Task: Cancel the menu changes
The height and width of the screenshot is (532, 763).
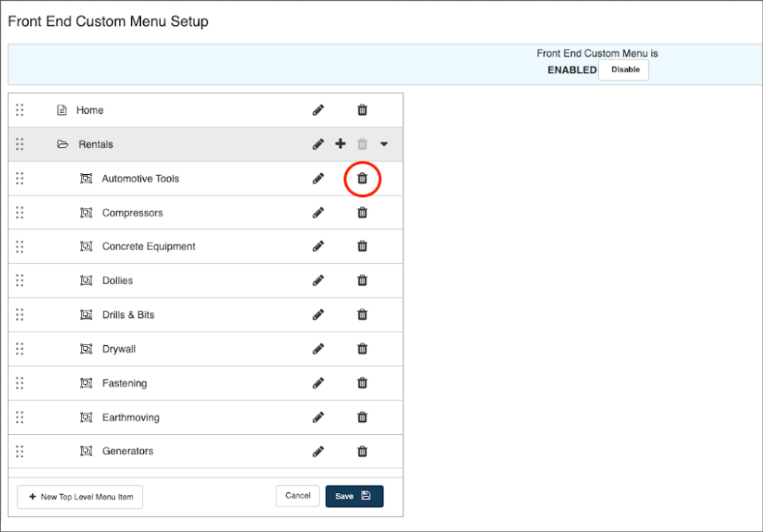Action: click(x=297, y=496)
